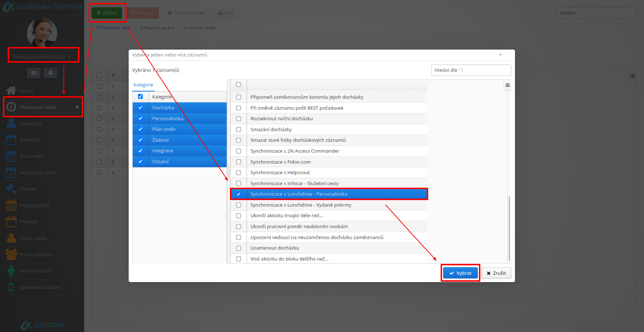The image size is (644, 332).
Task: Select Synchronizace s 2N Access Commander
Action: click(329, 151)
